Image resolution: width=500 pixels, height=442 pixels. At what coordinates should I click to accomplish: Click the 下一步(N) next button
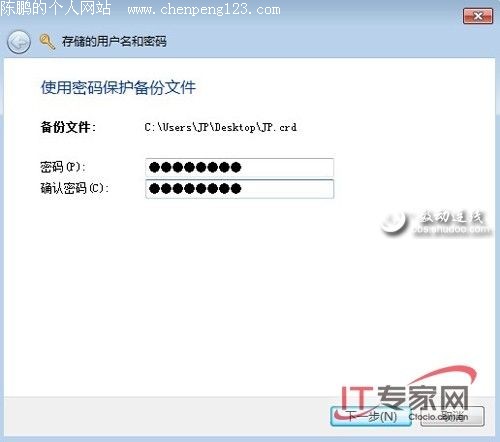[x=371, y=416]
